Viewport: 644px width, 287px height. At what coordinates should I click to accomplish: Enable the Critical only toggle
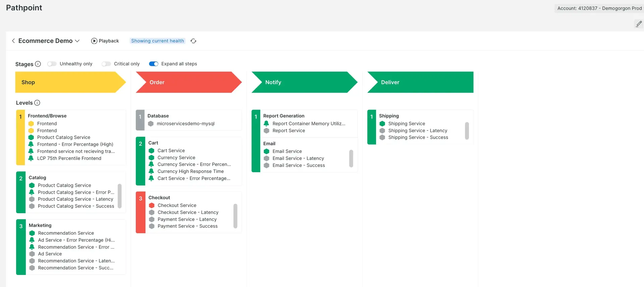(x=106, y=64)
